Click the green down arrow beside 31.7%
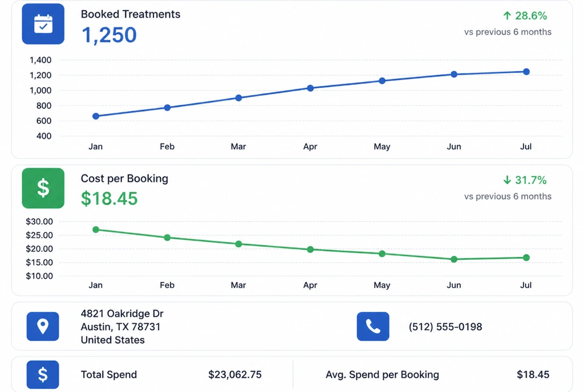 (x=507, y=180)
